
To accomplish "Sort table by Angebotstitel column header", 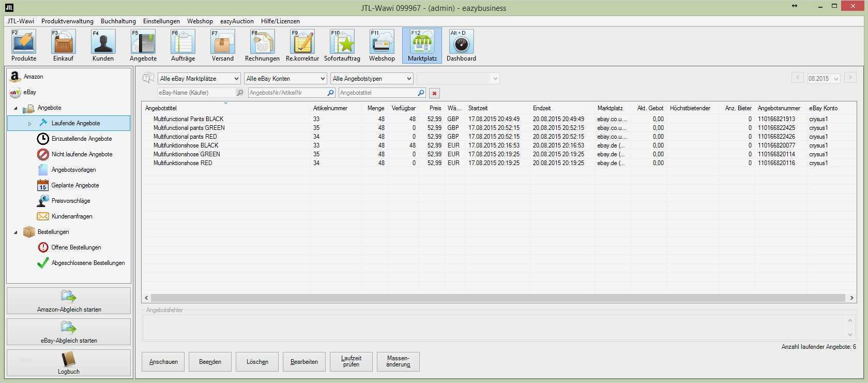I will (226, 108).
